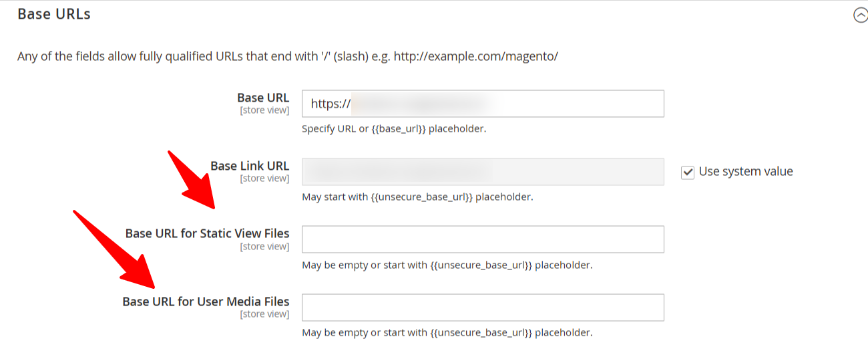Click the [store view] scope under Base URL

click(x=264, y=110)
